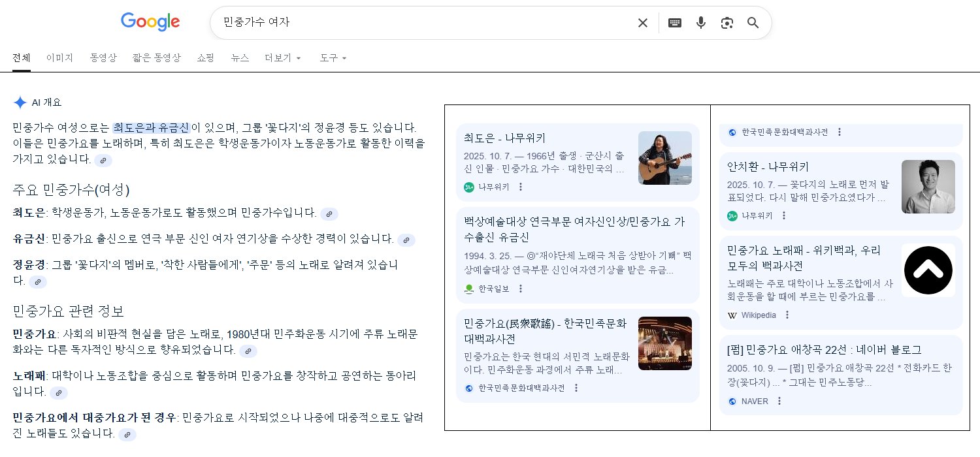The height and width of the screenshot is (457, 980).
Task: Click the Google logo
Action: click(150, 22)
